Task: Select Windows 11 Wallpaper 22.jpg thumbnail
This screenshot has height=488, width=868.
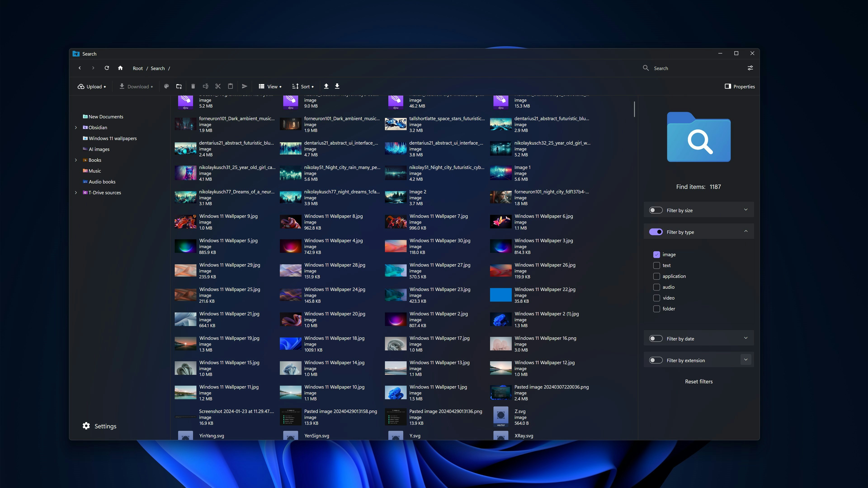Action: [x=501, y=295]
